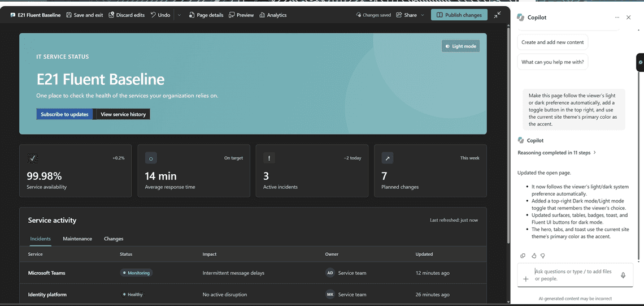
Task: Click the Planned changes arrow icon
Action: click(388, 158)
